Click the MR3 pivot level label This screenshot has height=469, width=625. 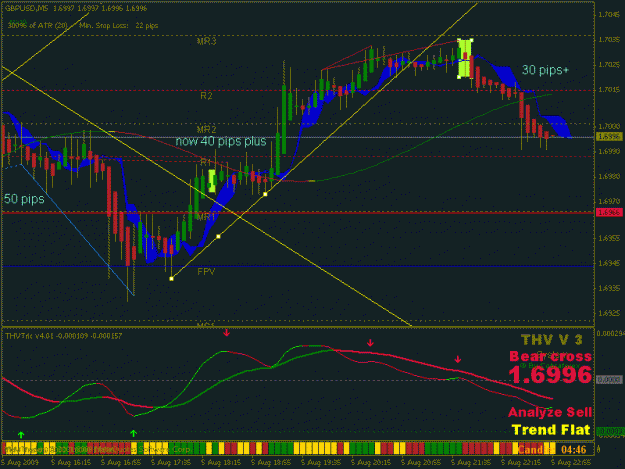(206, 41)
